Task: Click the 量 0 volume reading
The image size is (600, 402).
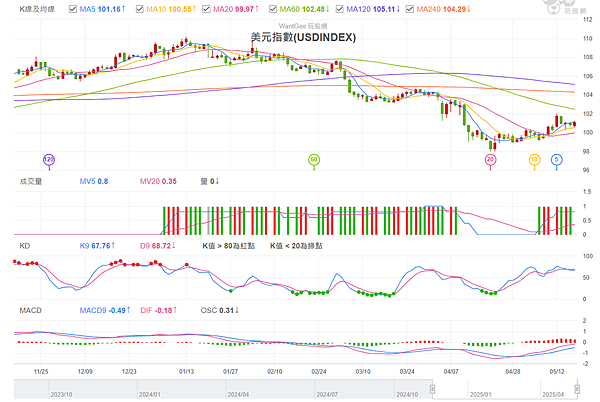Action: 210,181
